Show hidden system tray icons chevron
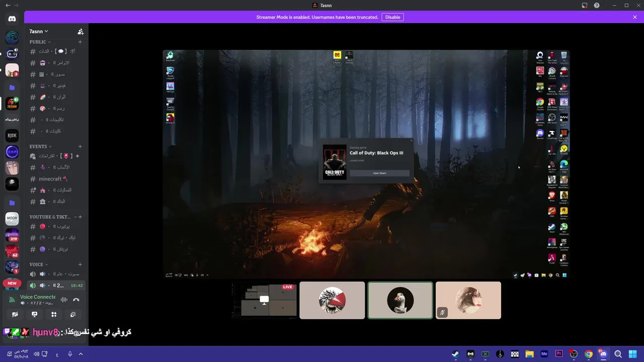The height and width of the screenshot is (362, 644). click(80, 354)
